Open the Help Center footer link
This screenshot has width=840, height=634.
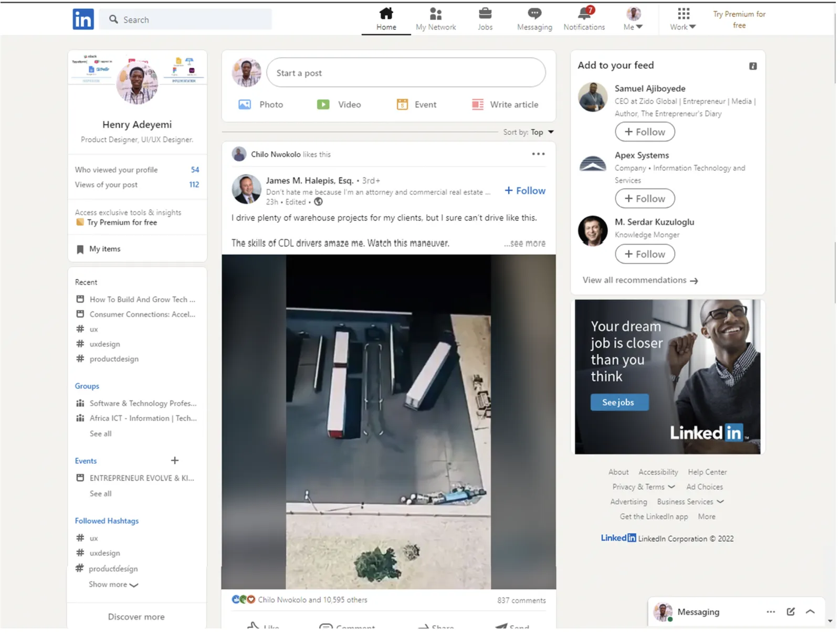coord(707,472)
